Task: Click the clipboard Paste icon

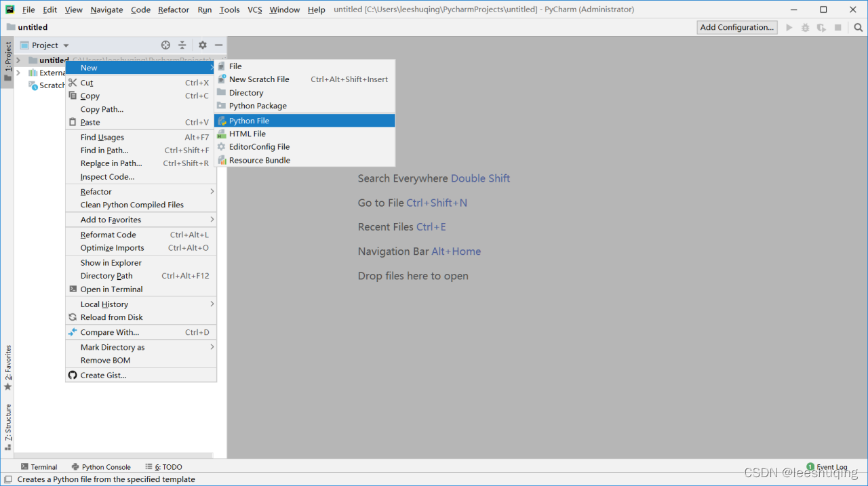Action: [x=73, y=122]
